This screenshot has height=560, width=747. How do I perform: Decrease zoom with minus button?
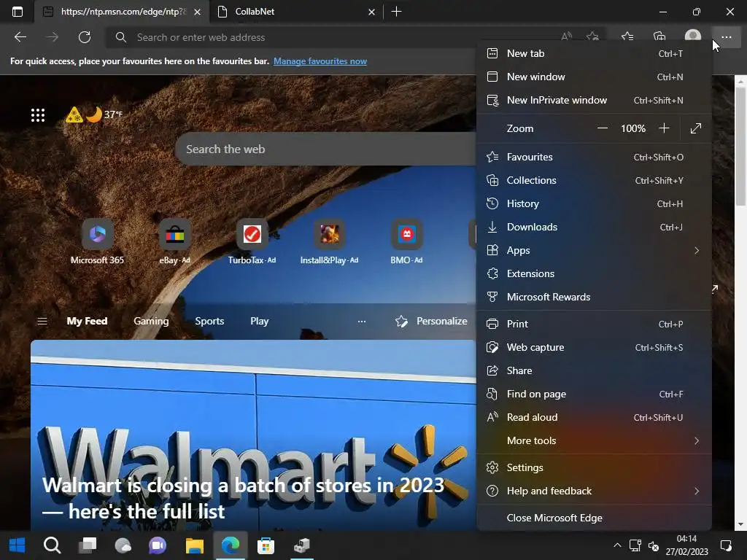pyautogui.click(x=602, y=128)
